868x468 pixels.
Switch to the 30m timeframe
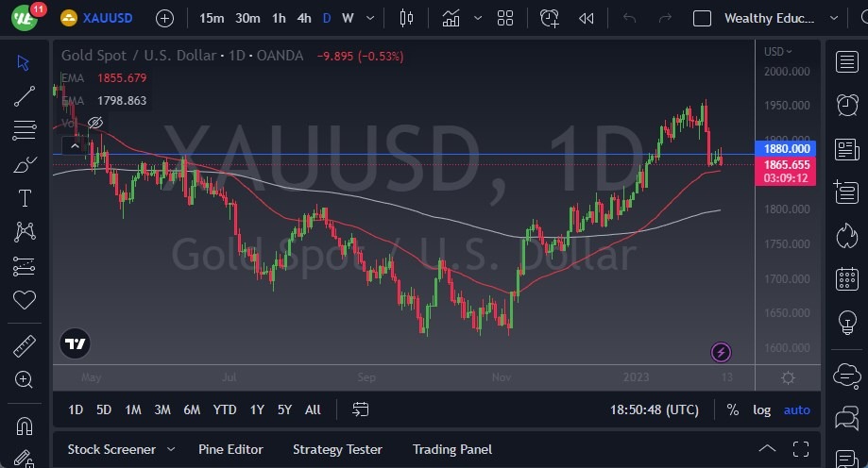[x=247, y=18]
